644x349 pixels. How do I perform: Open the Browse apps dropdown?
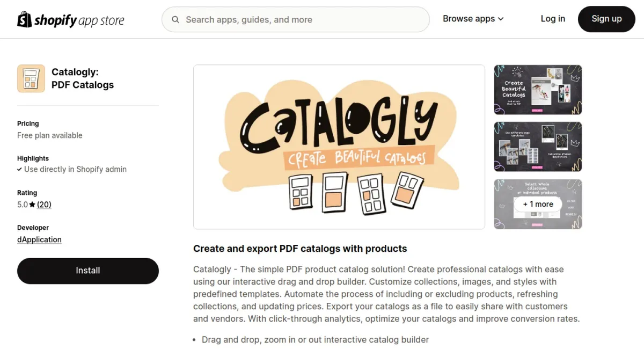[x=469, y=18]
